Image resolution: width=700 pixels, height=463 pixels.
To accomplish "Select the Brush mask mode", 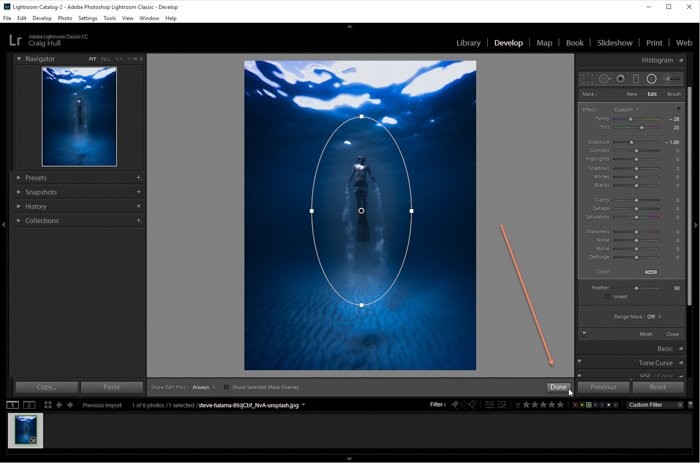I will pos(674,94).
